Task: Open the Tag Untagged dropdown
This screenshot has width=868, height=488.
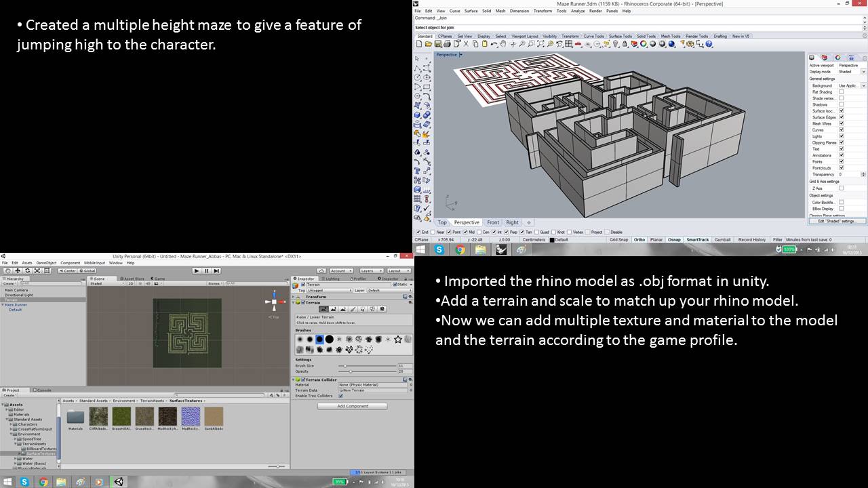Action: tap(328, 290)
